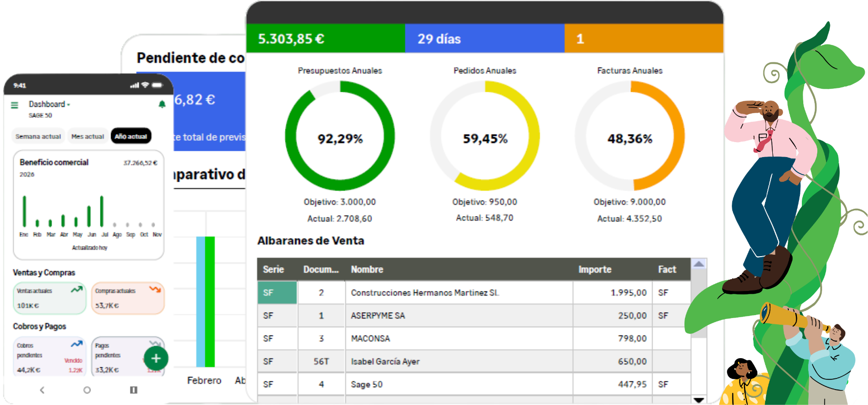Select the Sage 50 table row
The image size is (868, 405).
pyautogui.click(x=474, y=384)
